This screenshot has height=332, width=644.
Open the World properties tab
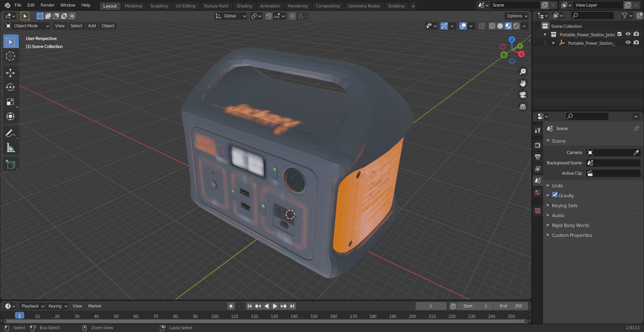pos(537,192)
